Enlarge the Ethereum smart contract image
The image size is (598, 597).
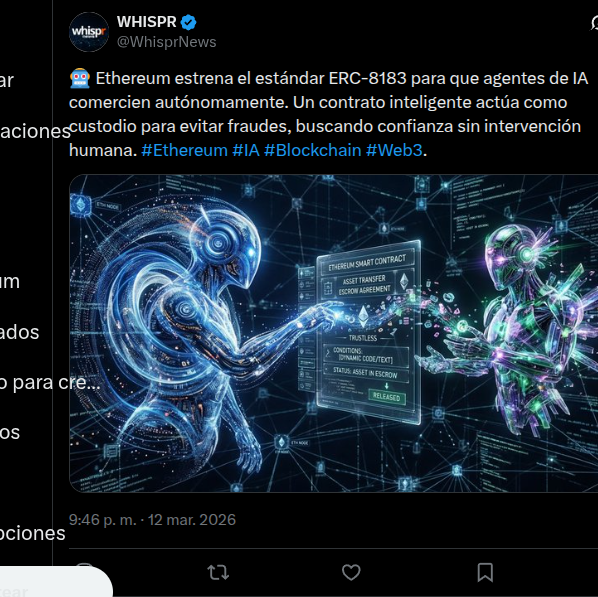click(x=334, y=333)
